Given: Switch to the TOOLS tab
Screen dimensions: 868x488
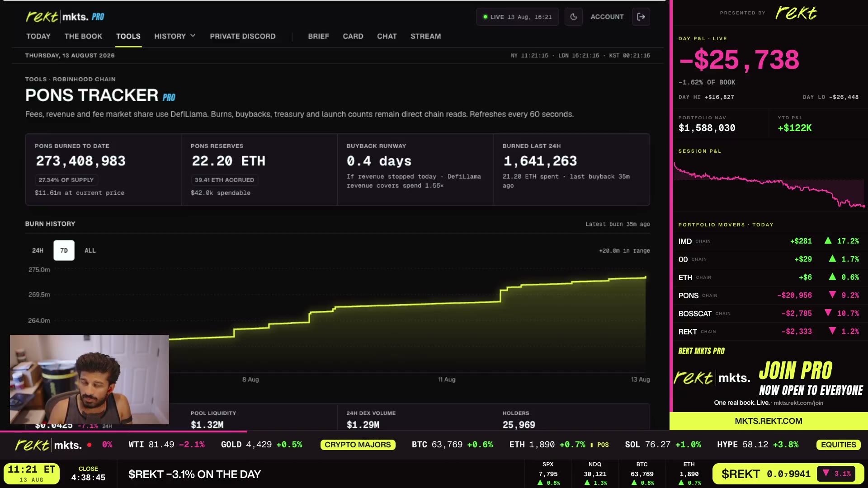Looking at the screenshot, I should pyautogui.click(x=128, y=36).
